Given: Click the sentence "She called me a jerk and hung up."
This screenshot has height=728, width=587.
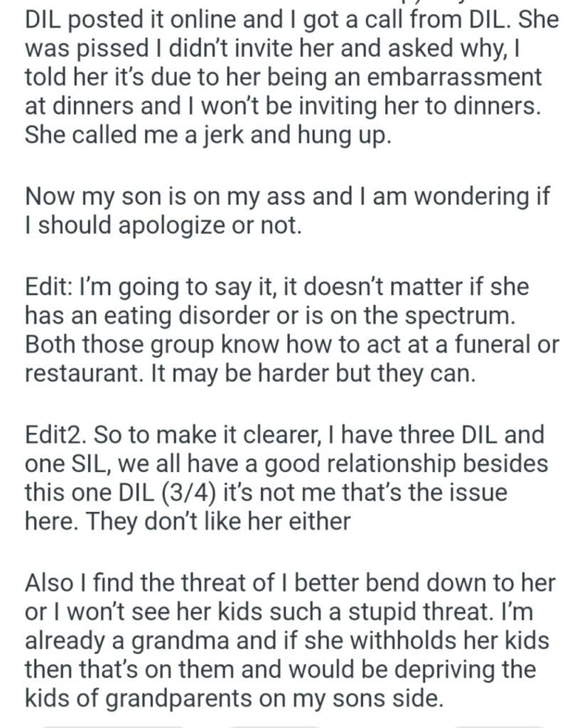Looking at the screenshot, I should (x=208, y=134).
